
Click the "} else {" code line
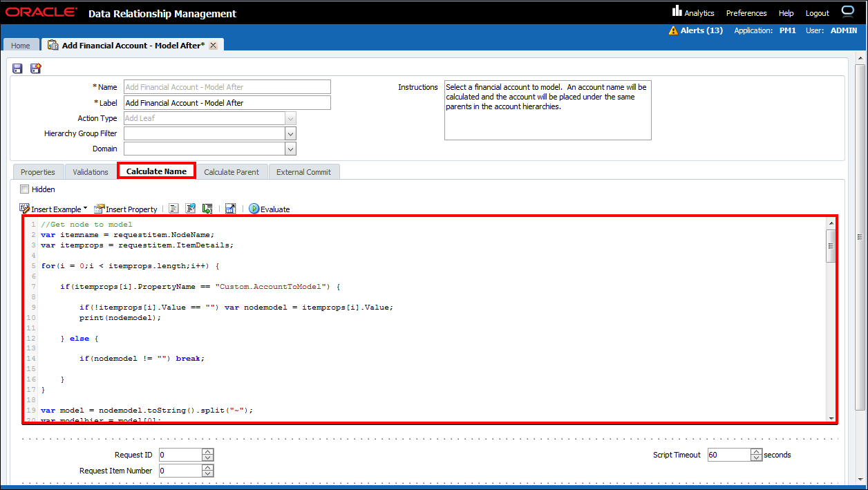tap(79, 338)
